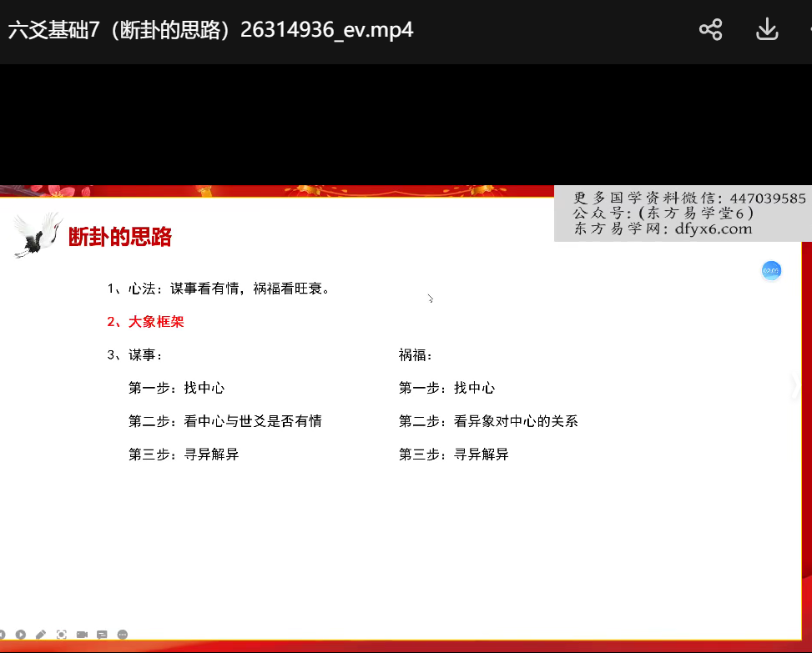Click 第二步：看异象对中心的关系
Image resolution: width=812 pixels, height=653 pixels.
click(x=488, y=421)
